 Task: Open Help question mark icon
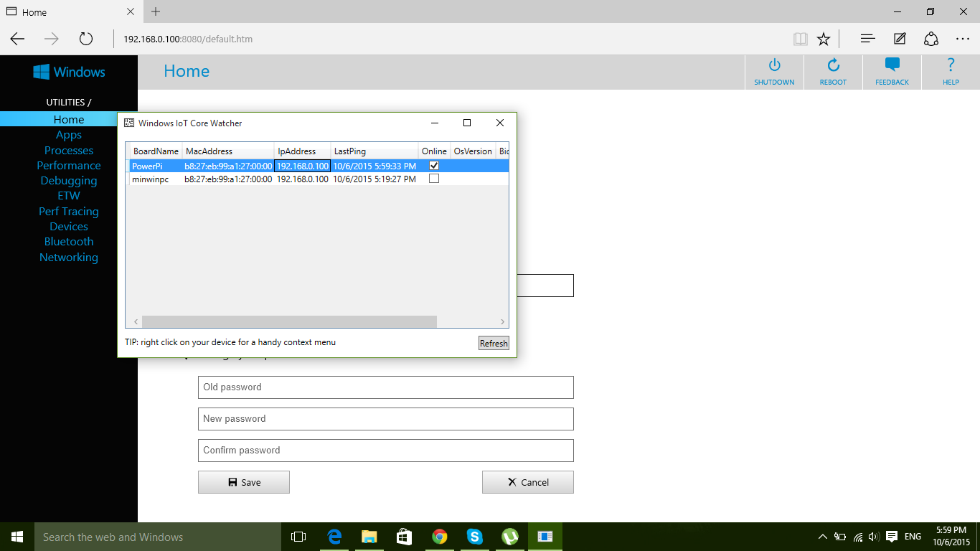(x=951, y=65)
